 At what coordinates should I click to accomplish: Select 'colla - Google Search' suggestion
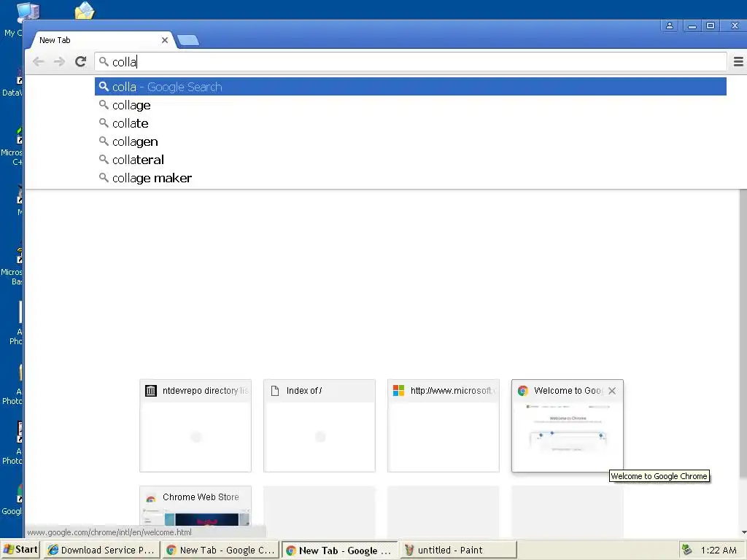[411, 87]
